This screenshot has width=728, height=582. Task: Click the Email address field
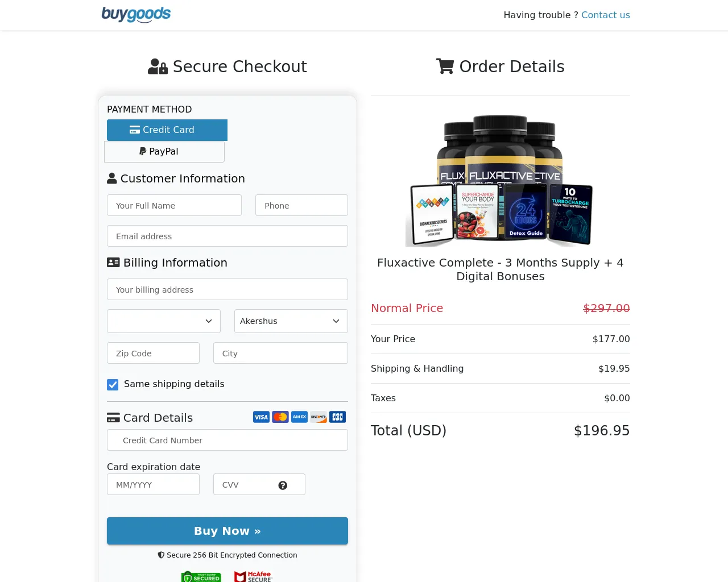(227, 236)
